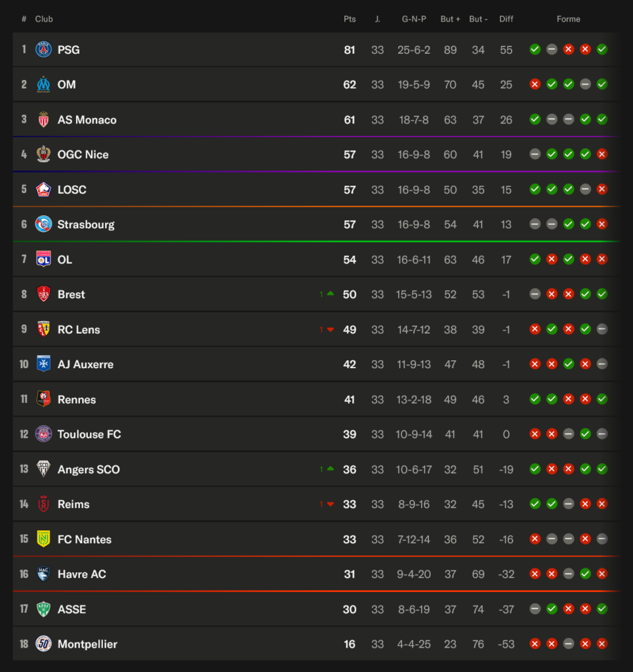633x672 pixels.
Task: Click the ASSE green crest
Action: pyautogui.click(x=43, y=609)
